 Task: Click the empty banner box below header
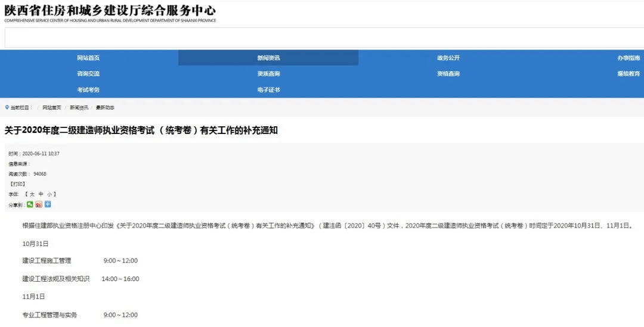pos(324,38)
